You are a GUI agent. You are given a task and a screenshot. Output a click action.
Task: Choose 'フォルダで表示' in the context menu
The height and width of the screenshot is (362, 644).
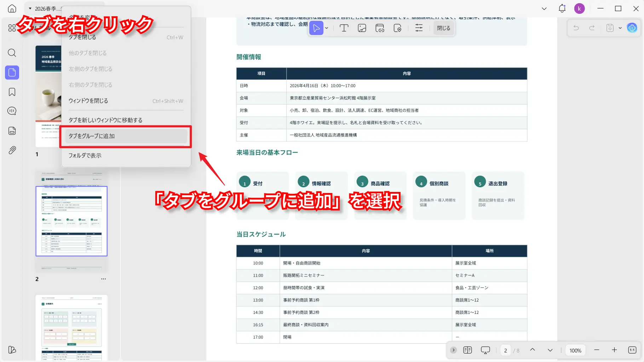click(126, 156)
